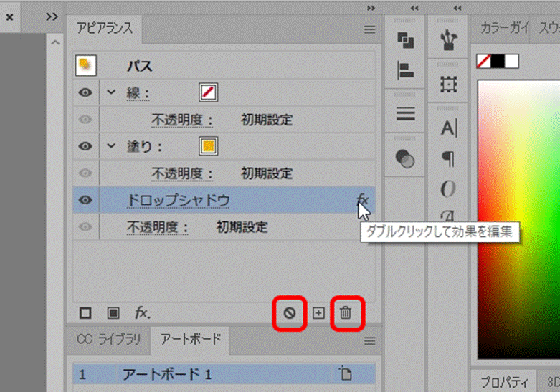
Task: Open the アピアランス panel options menu
Action: click(x=370, y=29)
